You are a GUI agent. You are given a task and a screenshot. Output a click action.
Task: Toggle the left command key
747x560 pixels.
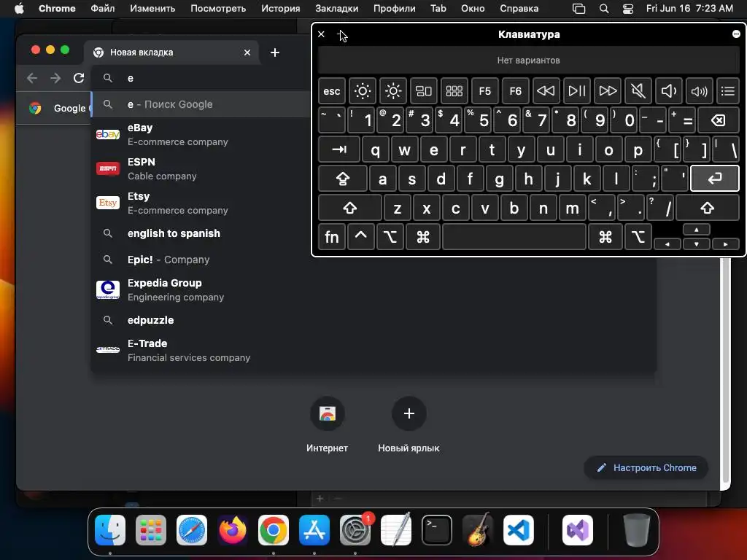pos(423,237)
